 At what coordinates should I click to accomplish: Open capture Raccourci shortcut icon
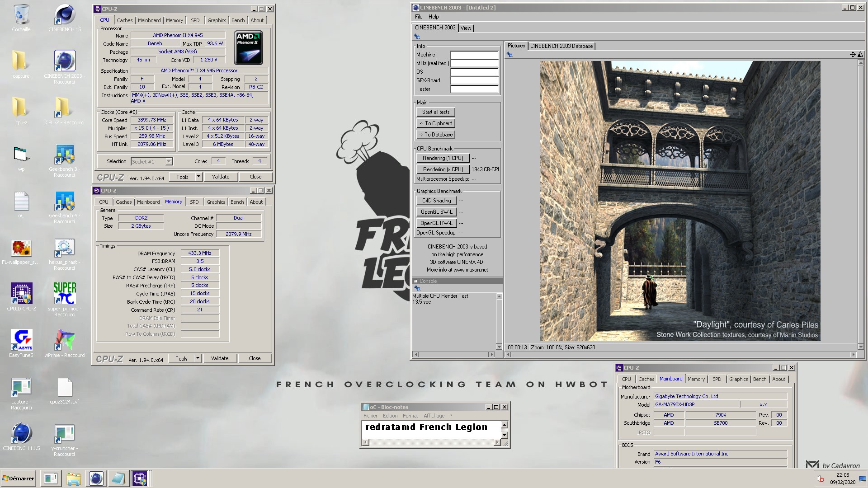(x=21, y=388)
